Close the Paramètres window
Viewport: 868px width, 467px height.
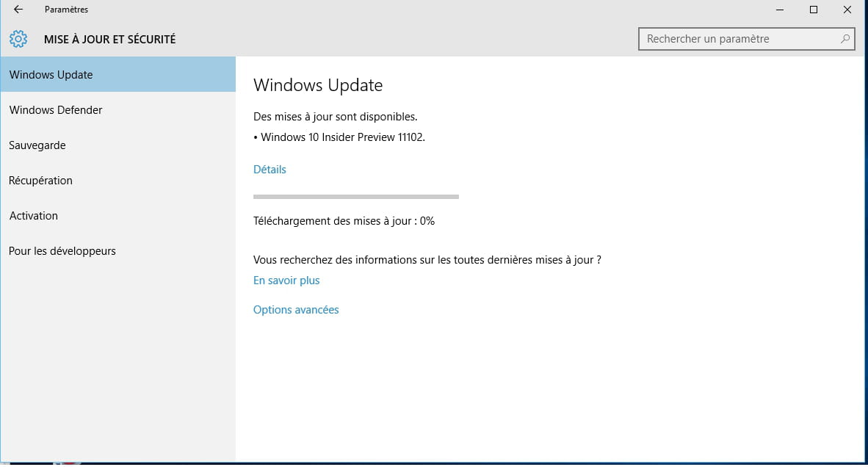847,10
